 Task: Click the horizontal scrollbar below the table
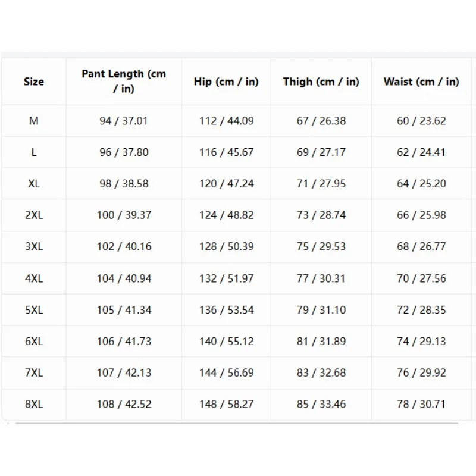click(237, 423)
